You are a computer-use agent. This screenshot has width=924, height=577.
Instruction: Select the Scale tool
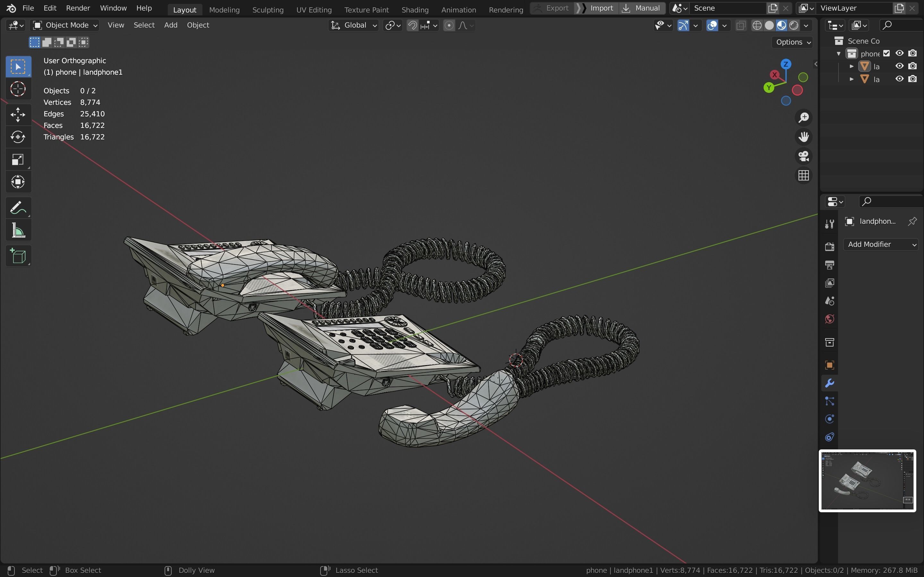[18, 160]
